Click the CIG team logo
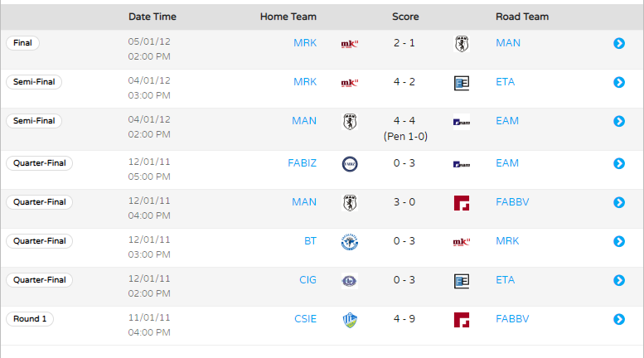The height and width of the screenshot is (358, 644). point(350,281)
